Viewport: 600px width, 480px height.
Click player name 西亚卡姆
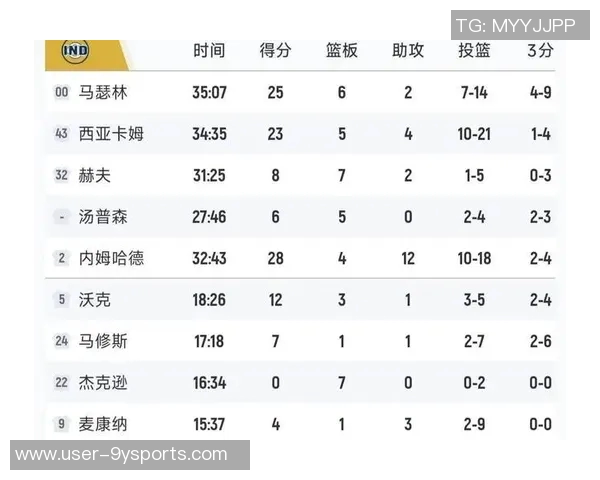111,134
